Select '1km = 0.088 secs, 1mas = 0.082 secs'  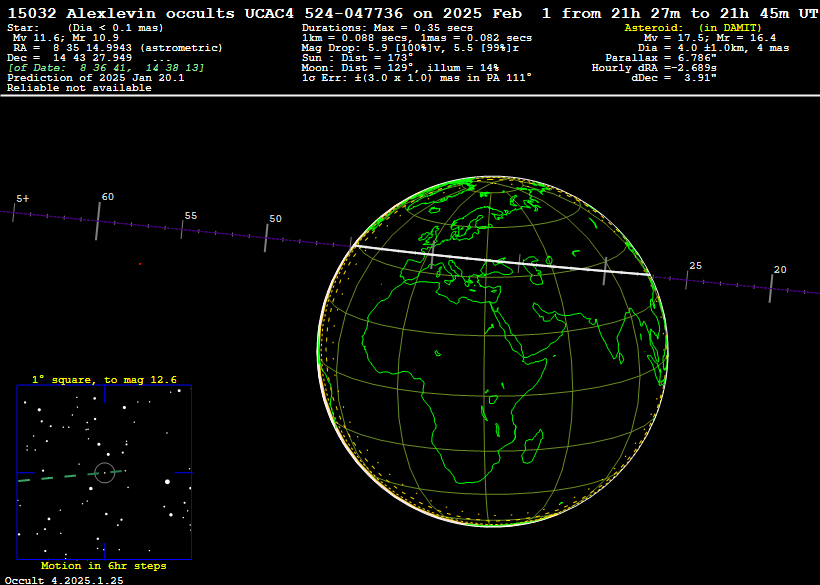(x=417, y=38)
